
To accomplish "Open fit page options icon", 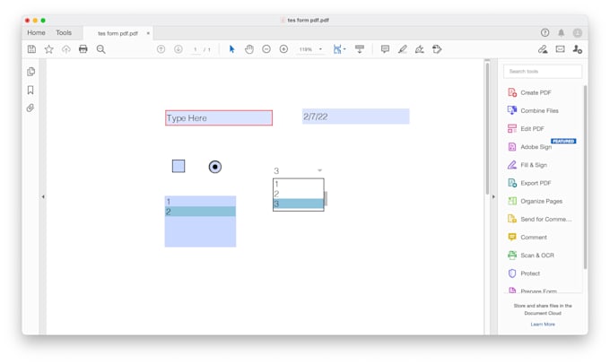I will point(339,49).
